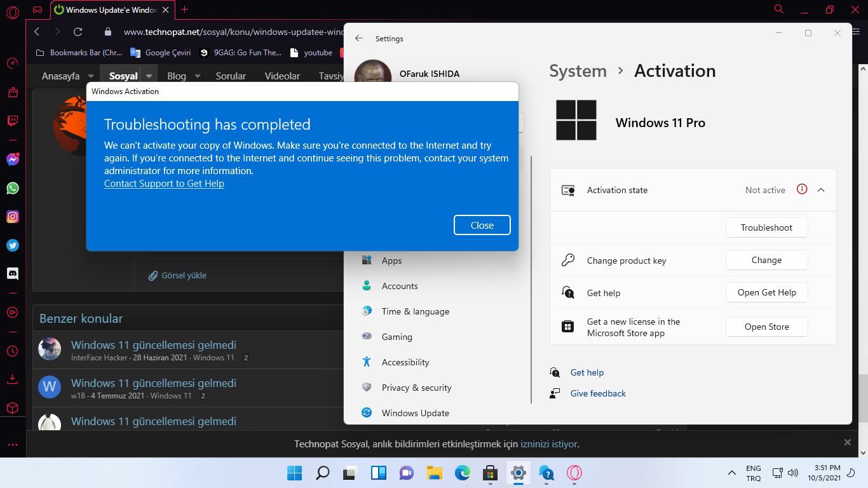Select Videolar in the site navigation
The width and height of the screenshot is (868, 488).
click(x=282, y=76)
